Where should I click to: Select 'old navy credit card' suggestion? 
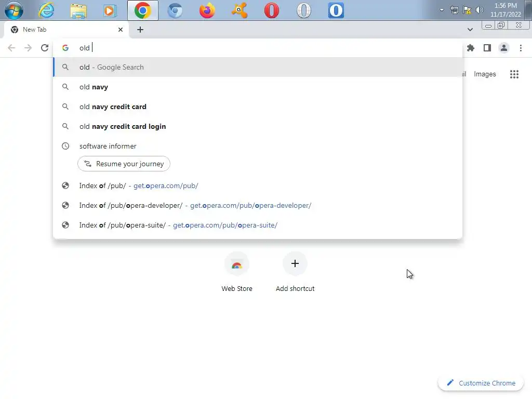258,107
